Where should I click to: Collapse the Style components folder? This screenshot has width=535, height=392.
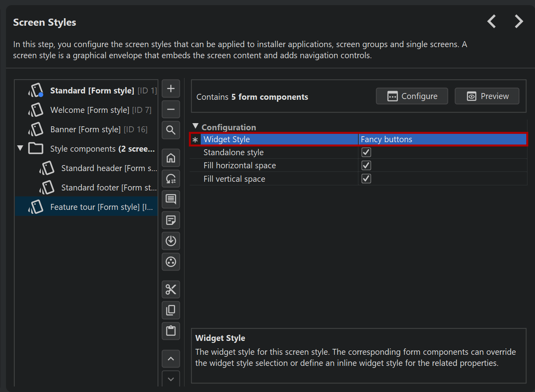(20, 148)
